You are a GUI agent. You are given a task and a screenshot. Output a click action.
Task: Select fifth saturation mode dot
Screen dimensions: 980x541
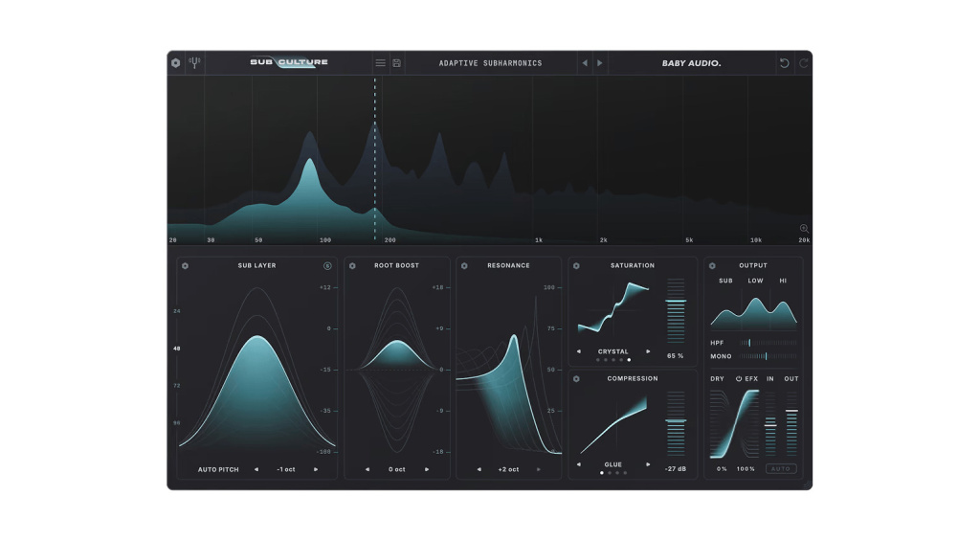(629, 360)
